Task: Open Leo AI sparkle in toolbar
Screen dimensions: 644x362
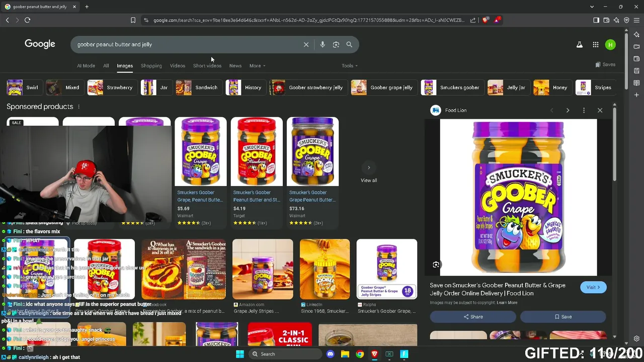Action: click(x=616, y=20)
